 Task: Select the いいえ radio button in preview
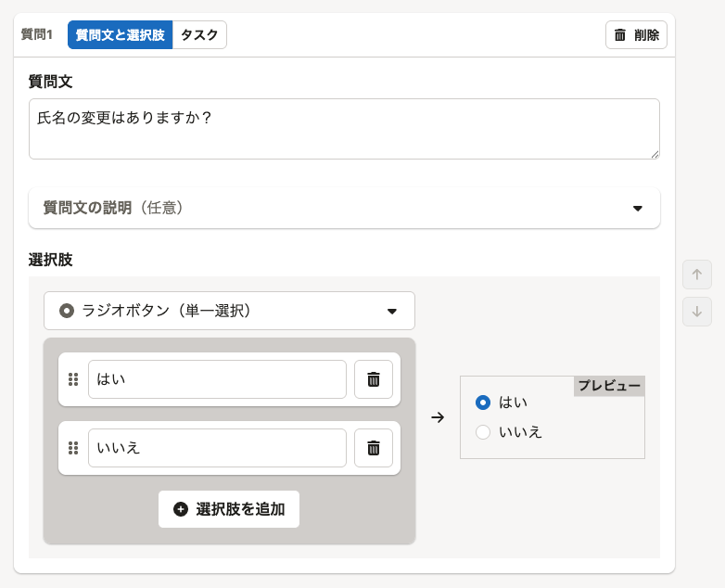pos(482,431)
